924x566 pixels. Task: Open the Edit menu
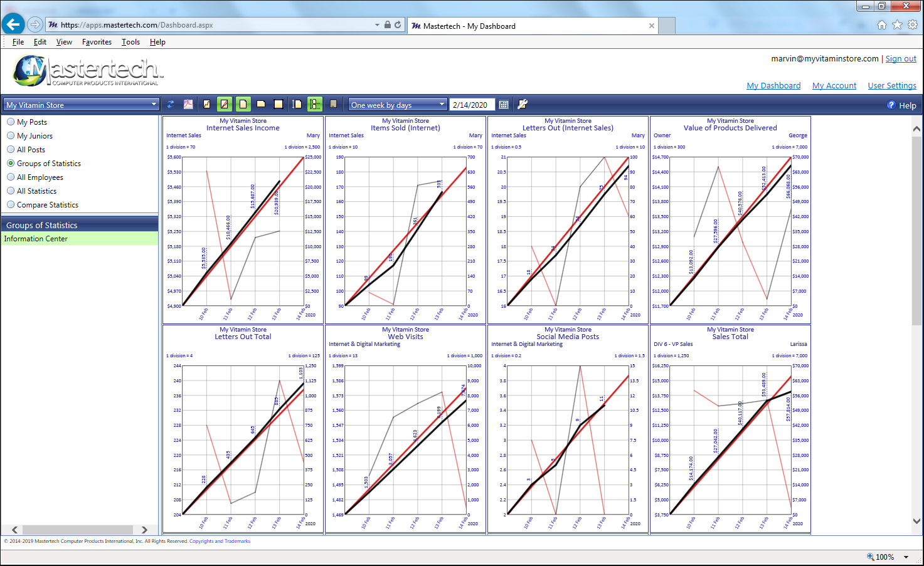[x=40, y=42]
